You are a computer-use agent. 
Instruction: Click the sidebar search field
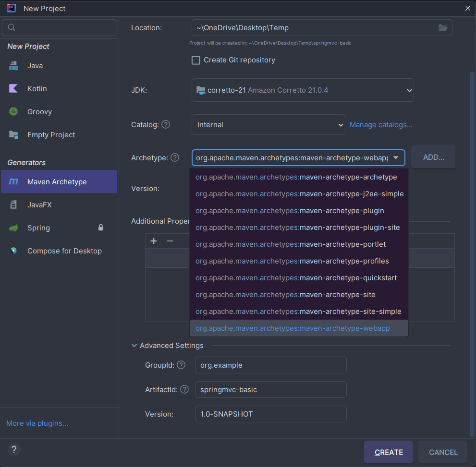59,27
